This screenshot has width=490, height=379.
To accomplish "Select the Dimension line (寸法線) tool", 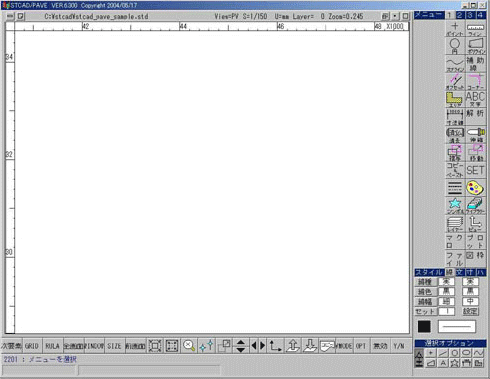I will [x=455, y=117].
